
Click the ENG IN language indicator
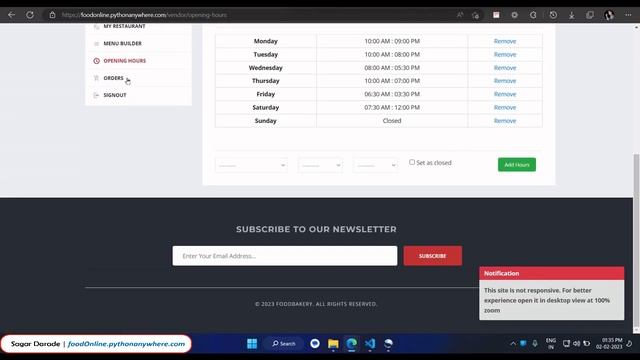(x=551, y=344)
